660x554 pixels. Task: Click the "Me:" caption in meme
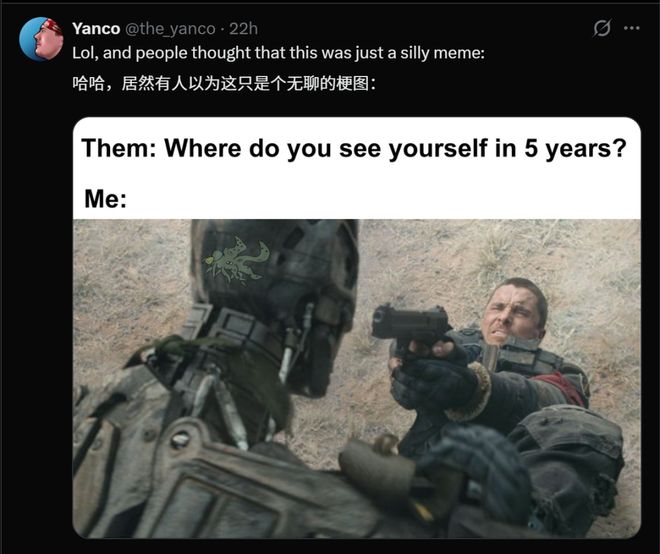tap(105, 198)
